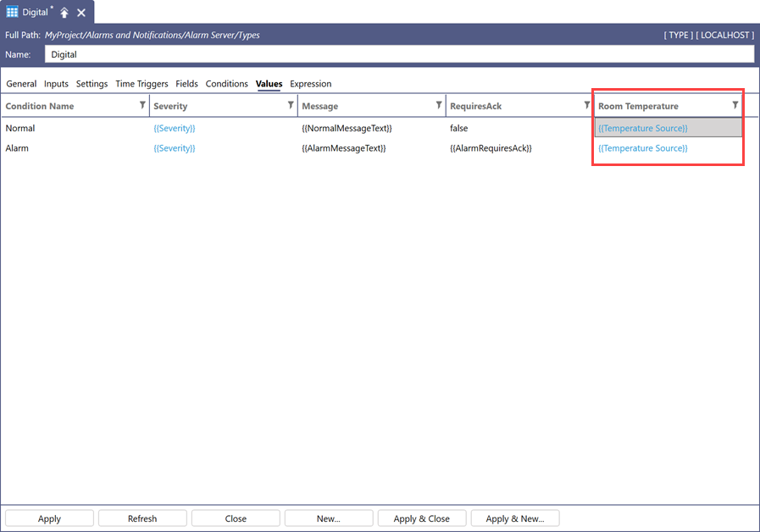The image size is (760, 532).
Task: Click the Name input field
Action: [399, 54]
